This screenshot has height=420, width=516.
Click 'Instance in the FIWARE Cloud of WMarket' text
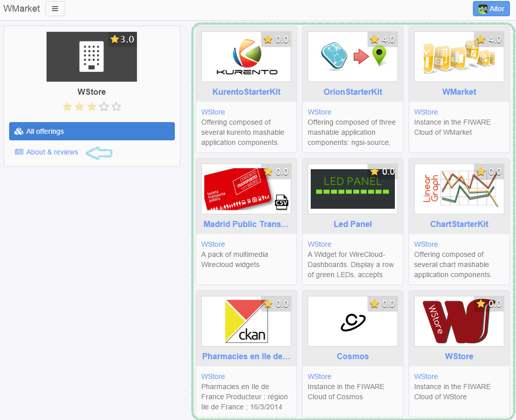click(x=452, y=127)
